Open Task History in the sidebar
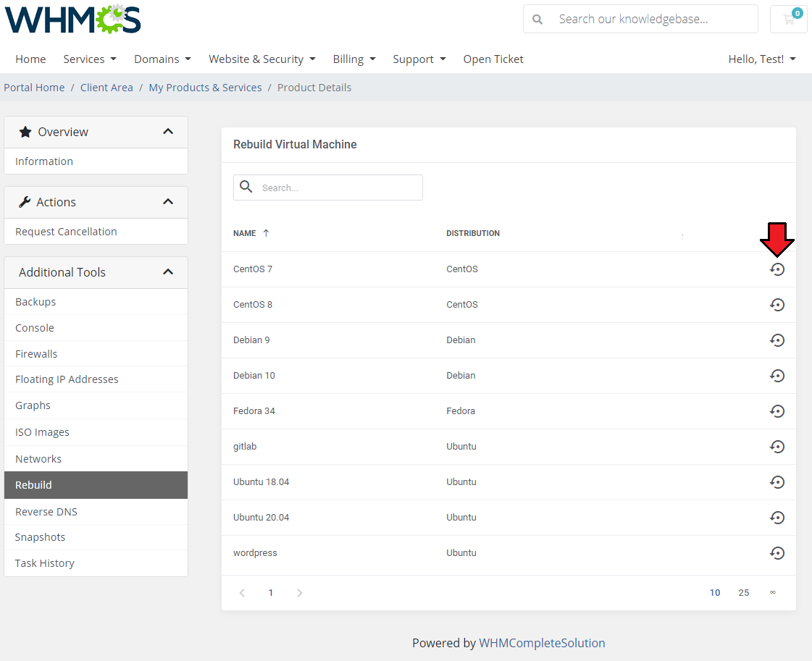 click(x=96, y=563)
